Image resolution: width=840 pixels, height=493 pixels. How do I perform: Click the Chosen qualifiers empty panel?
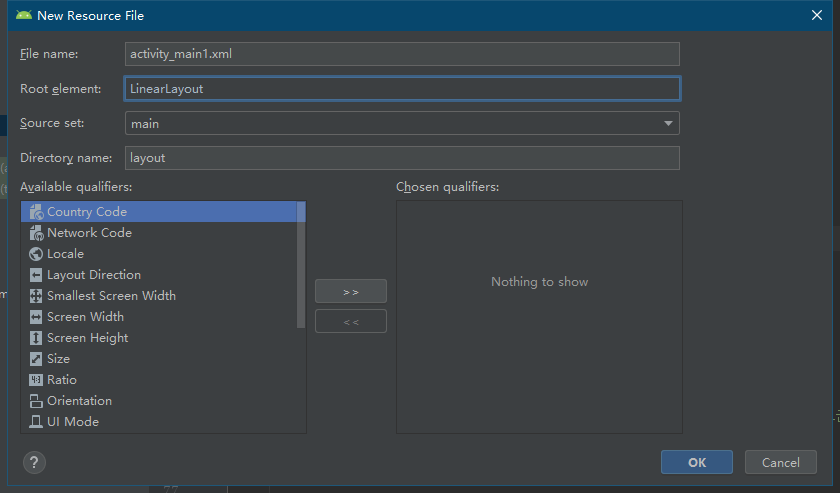539,317
